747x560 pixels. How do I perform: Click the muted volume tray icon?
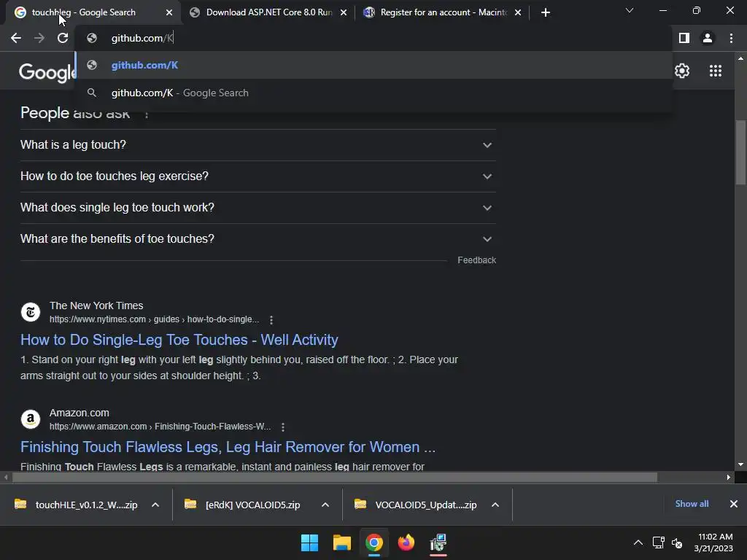coord(677,542)
